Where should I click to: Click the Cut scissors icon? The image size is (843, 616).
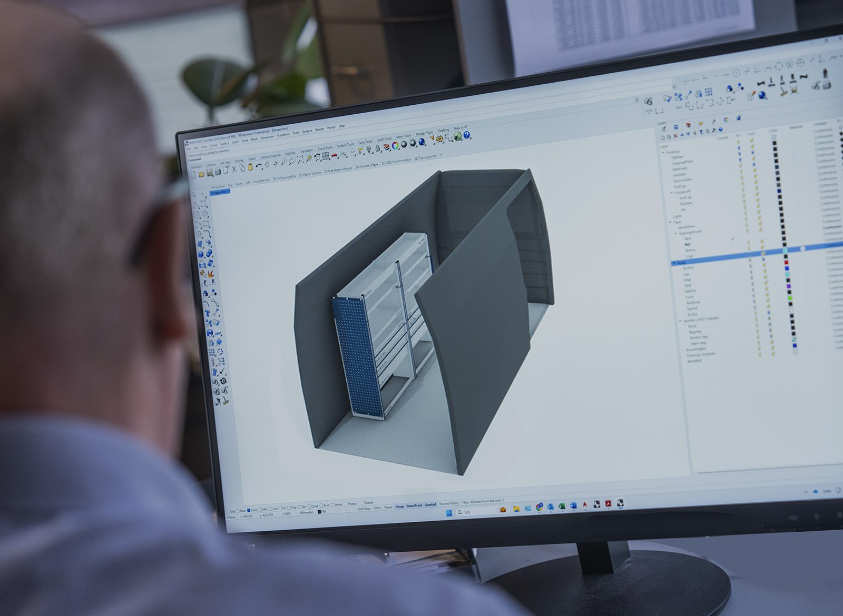tap(234, 170)
